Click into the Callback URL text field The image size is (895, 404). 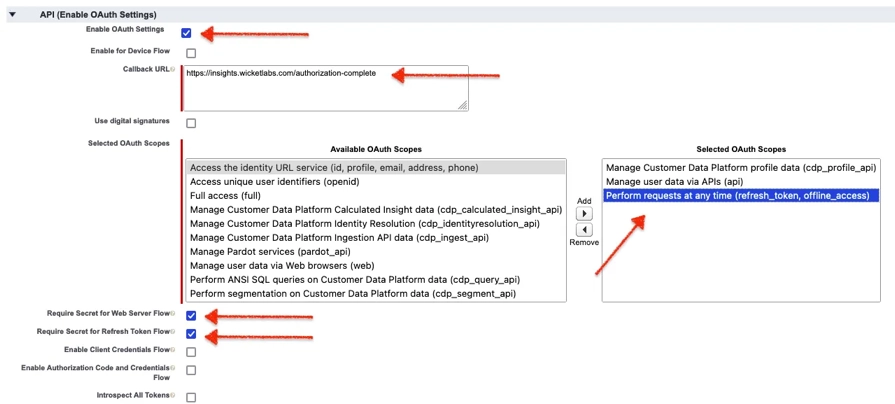(x=326, y=88)
